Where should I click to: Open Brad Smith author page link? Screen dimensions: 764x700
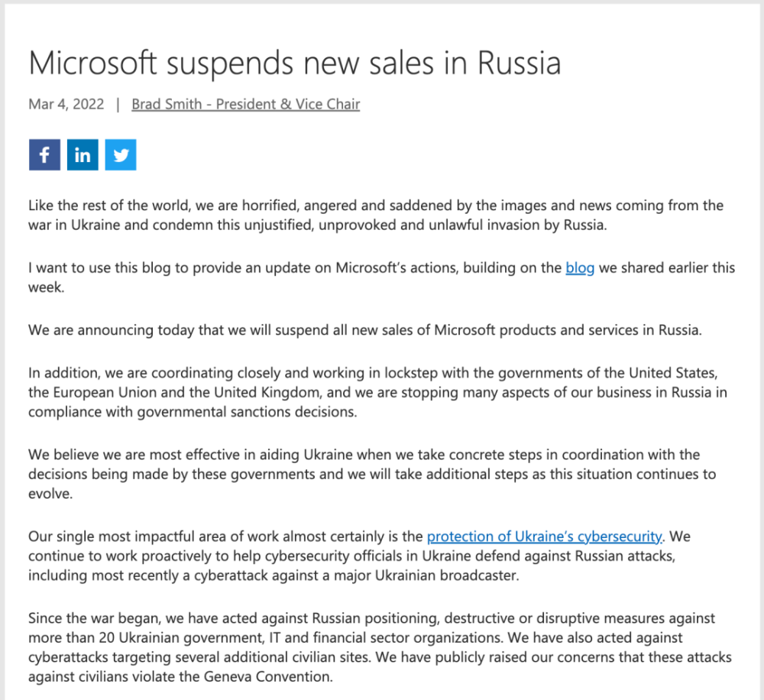click(245, 104)
